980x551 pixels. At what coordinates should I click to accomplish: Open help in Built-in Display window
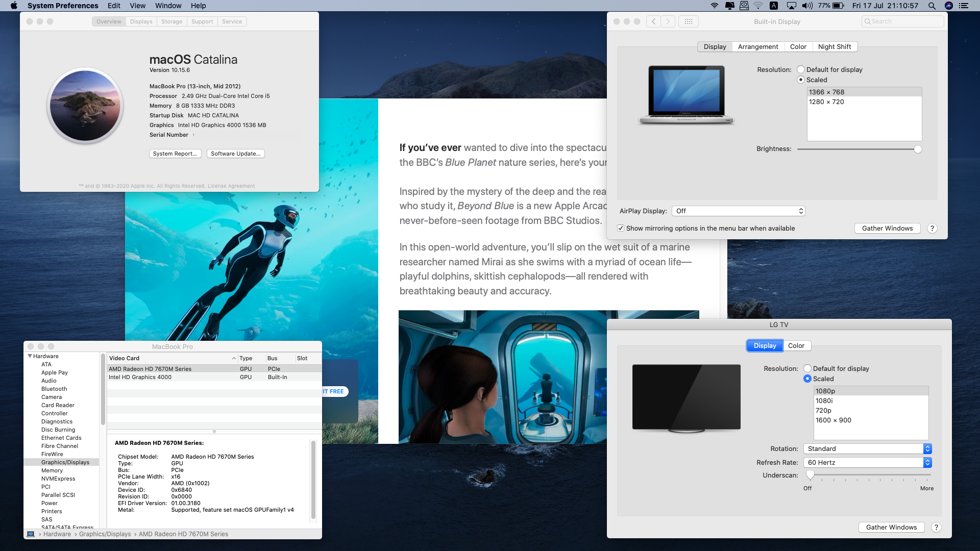click(x=932, y=229)
